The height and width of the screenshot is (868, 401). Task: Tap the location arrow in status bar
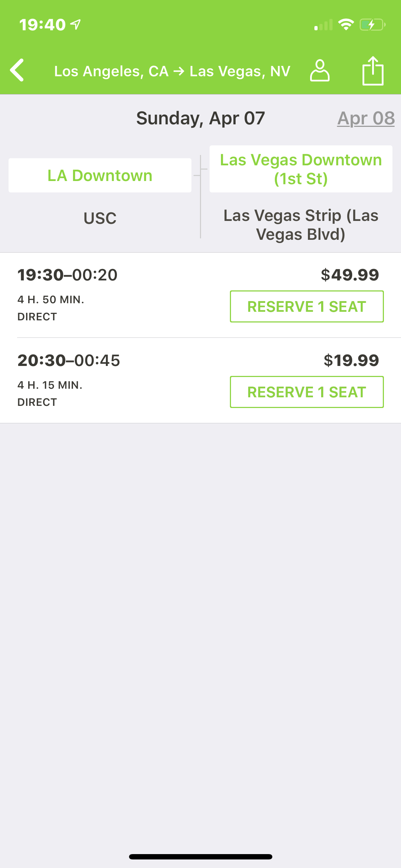point(76,24)
